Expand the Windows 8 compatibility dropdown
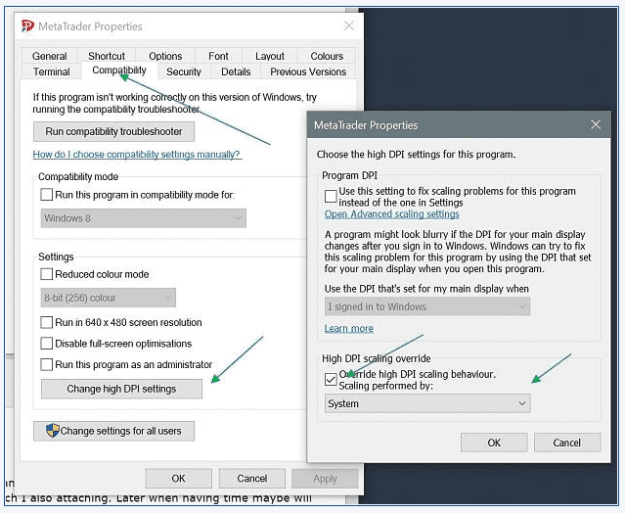Viewport: 625px width, 513px height. 143,218
